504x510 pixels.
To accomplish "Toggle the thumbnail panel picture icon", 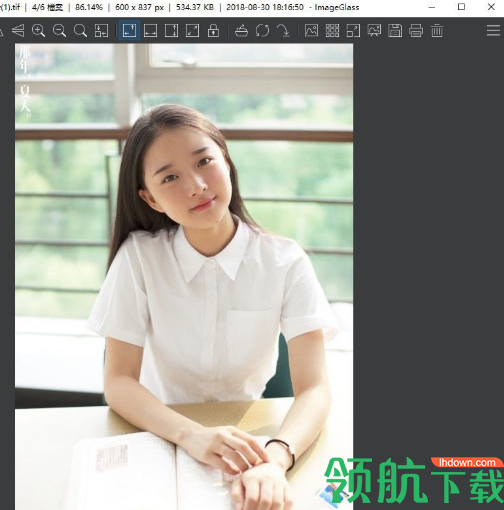I will [x=311, y=31].
